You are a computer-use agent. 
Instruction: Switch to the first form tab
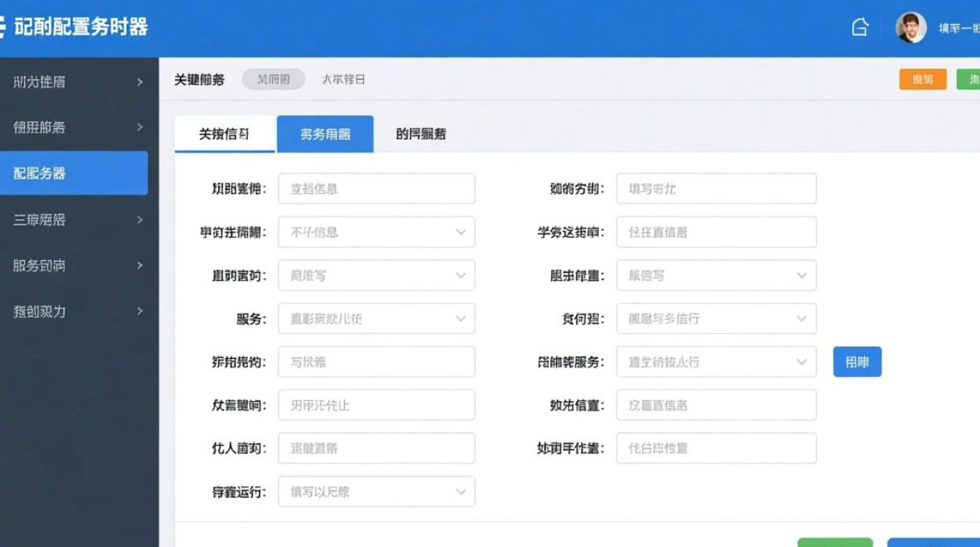(x=224, y=133)
